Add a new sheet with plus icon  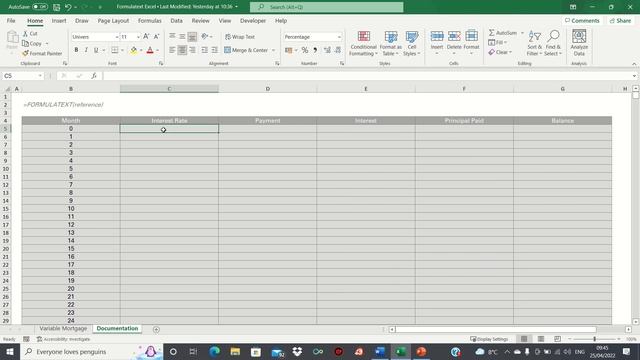coord(156,329)
